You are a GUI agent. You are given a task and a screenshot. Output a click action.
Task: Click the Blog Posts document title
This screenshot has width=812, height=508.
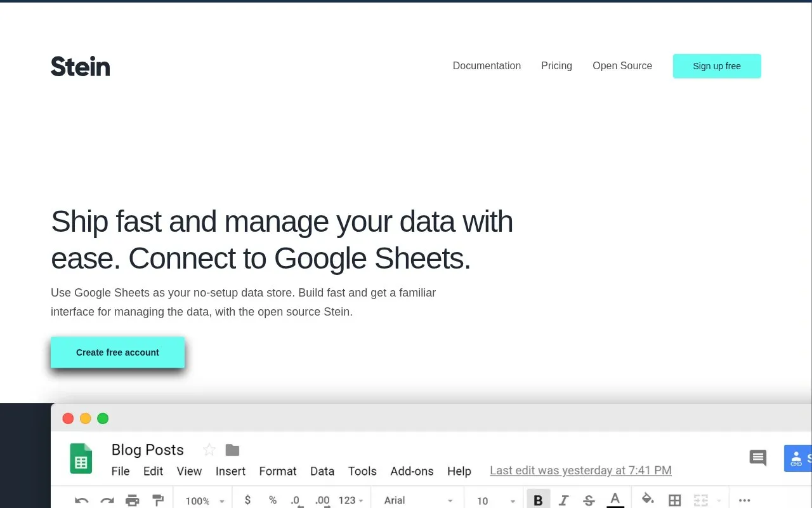(x=147, y=450)
